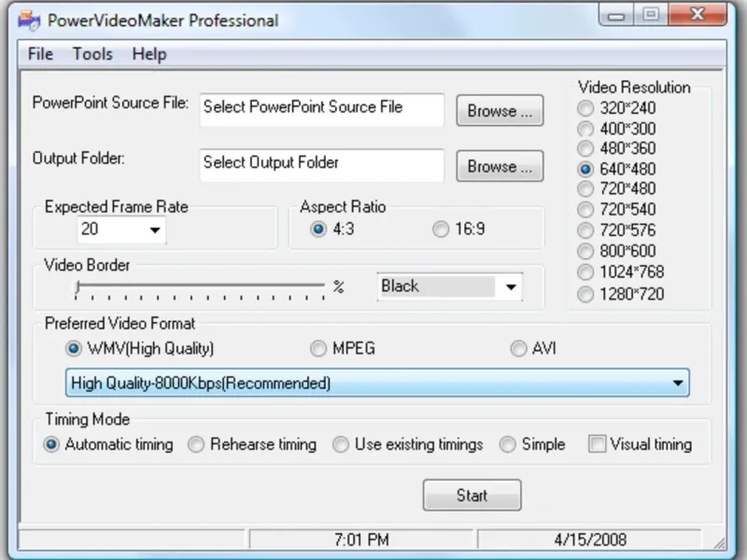Click the window resize grip in status bar

(719, 542)
